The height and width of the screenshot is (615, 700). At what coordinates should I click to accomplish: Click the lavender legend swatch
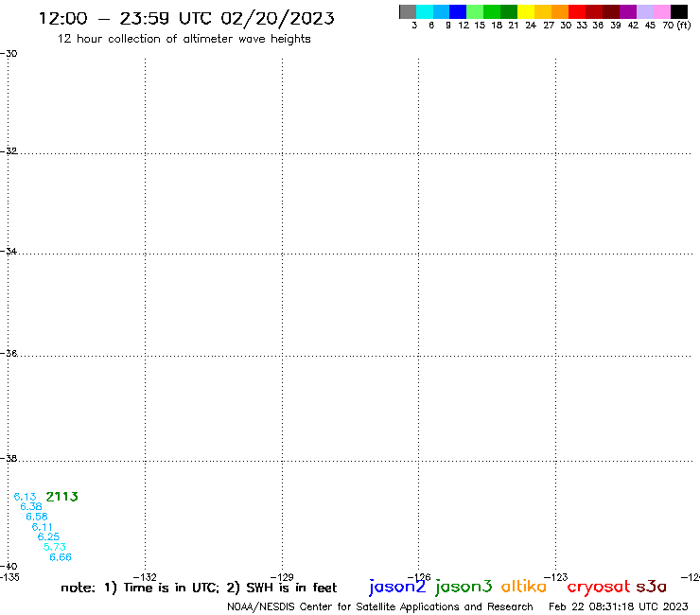(x=644, y=11)
